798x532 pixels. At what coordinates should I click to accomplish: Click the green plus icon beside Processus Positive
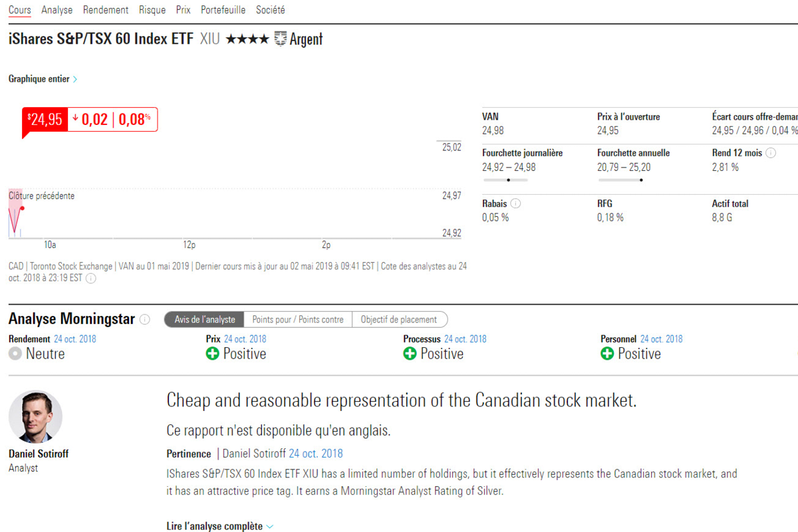click(410, 354)
